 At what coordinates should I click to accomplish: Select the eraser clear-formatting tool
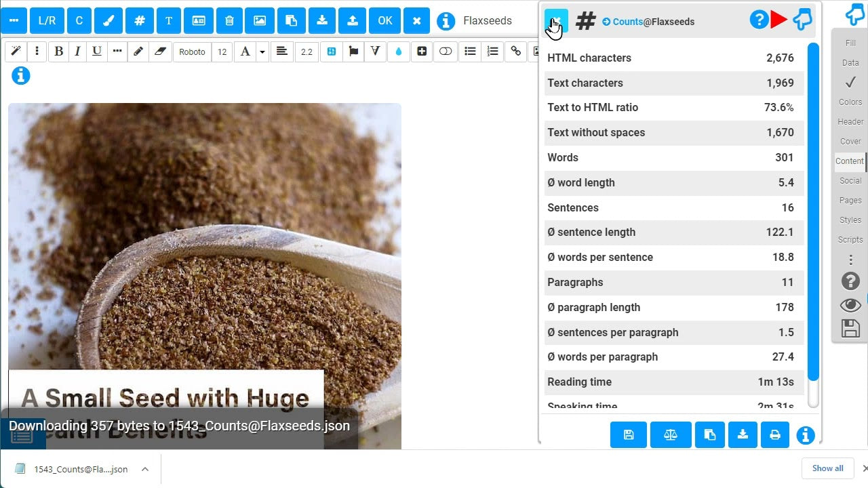click(x=160, y=52)
